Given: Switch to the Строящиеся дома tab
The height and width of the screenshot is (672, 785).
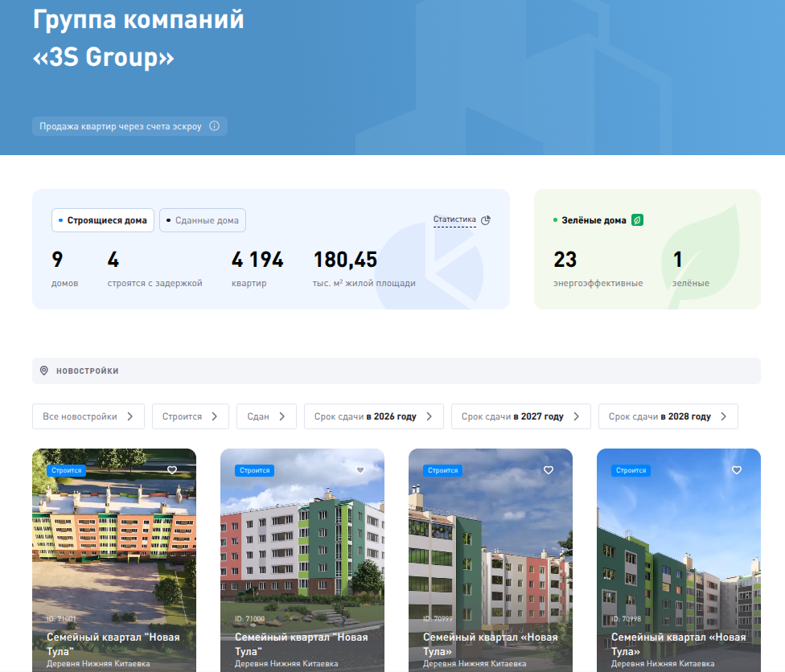Looking at the screenshot, I should tap(103, 220).
